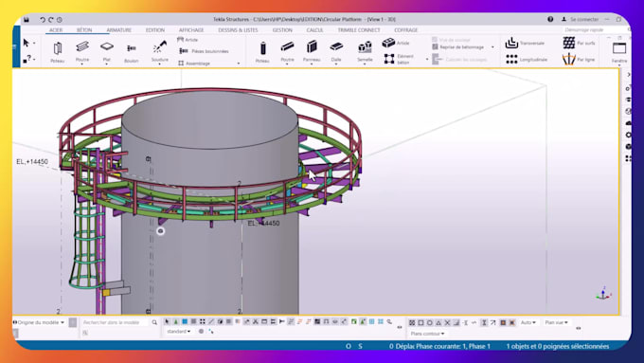Open the ACIER ribbon tab
Viewport: 644px width, 363px height.
pos(56,30)
